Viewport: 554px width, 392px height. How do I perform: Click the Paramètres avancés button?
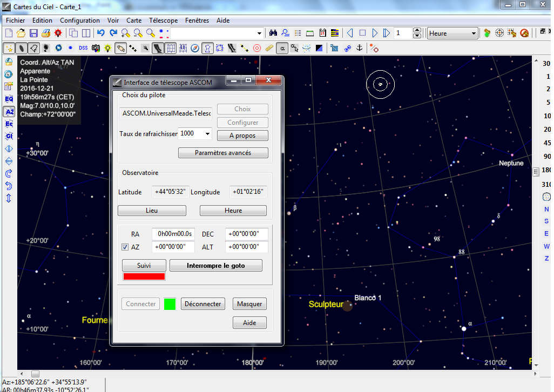[x=223, y=153]
